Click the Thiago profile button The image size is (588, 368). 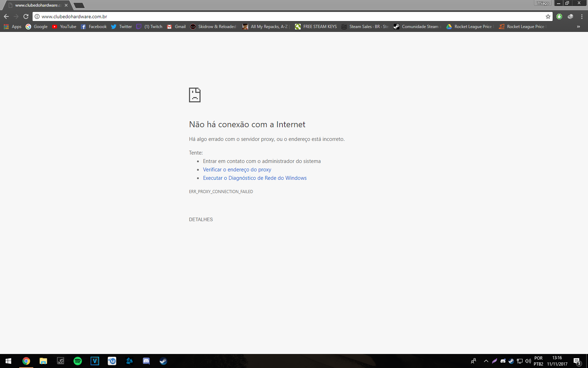[543, 3]
